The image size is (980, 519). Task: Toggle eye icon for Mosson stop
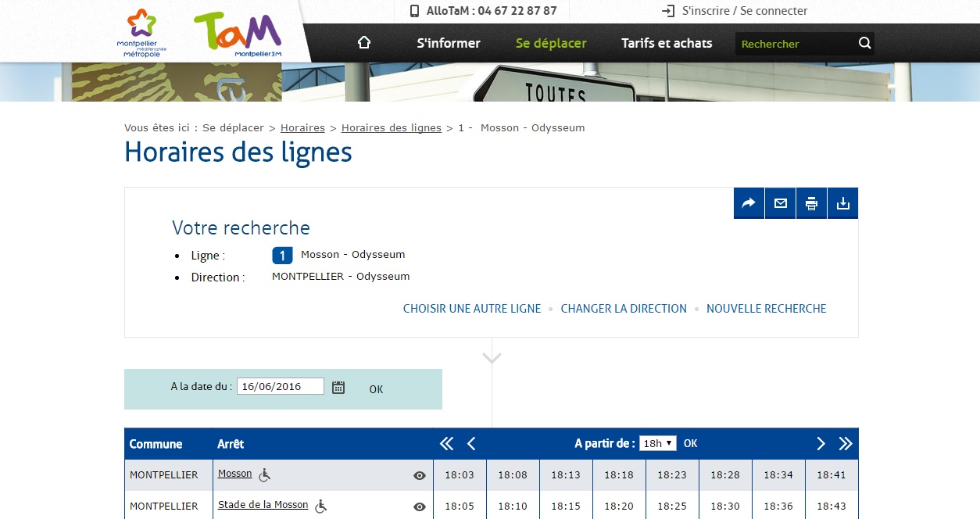tap(420, 475)
